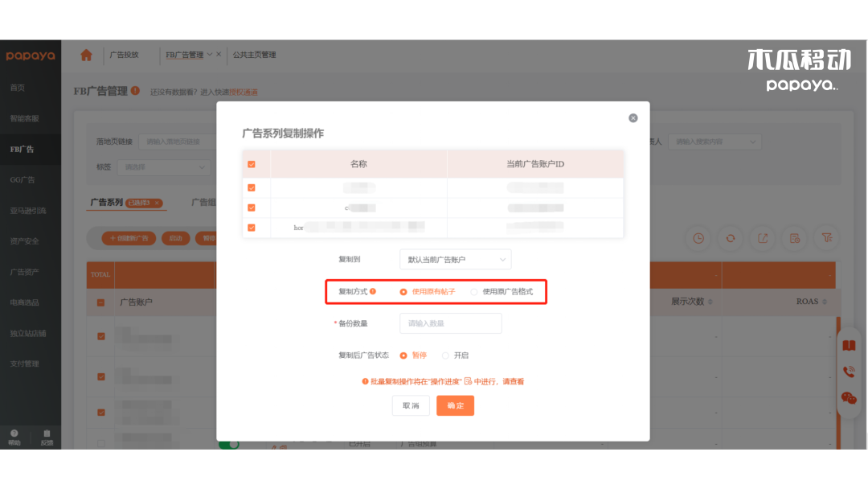Image resolution: width=868 pixels, height=489 pixels.
Task: Click the 确定 confirm button
Action: pyautogui.click(x=455, y=406)
